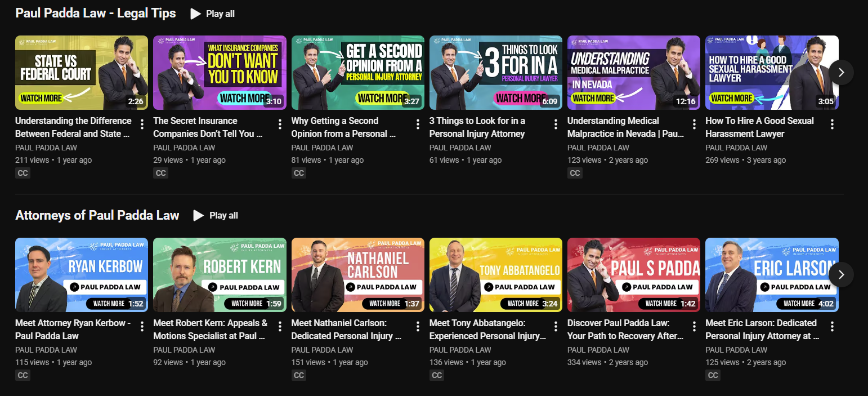Open more options for Meet Robert Kern video
This screenshot has height=396, width=868.
pos(280,326)
